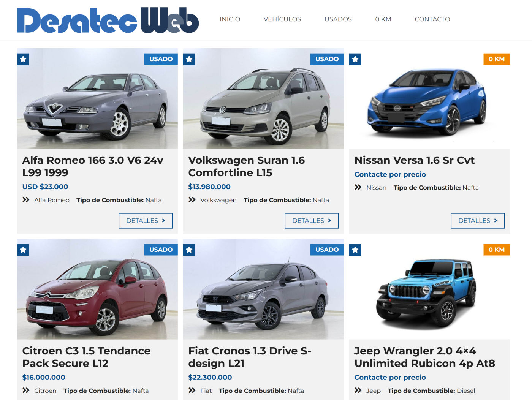Click the Jeep Wrangler Rubicon photo
This screenshot has width=532, height=400.
point(429,289)
